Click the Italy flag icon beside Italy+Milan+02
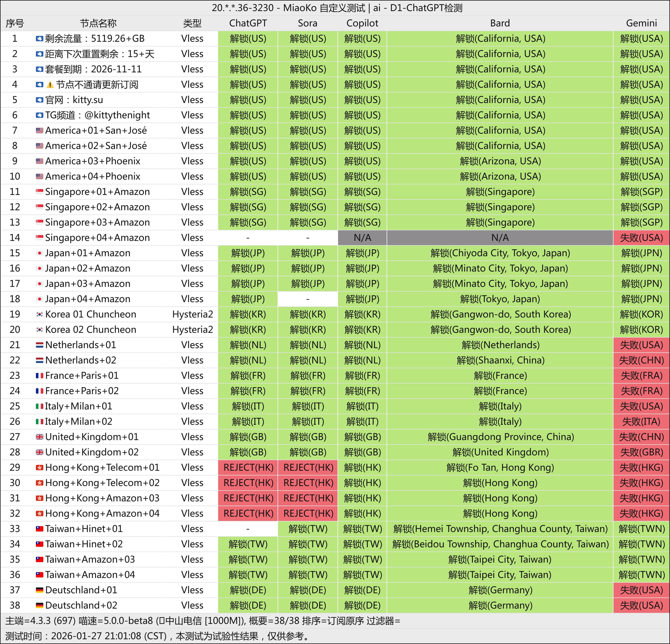 click(40, 422)
